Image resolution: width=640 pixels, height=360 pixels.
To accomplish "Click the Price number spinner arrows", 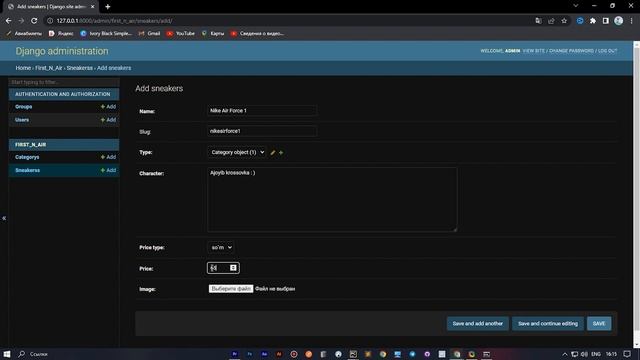I will (233, 268).
